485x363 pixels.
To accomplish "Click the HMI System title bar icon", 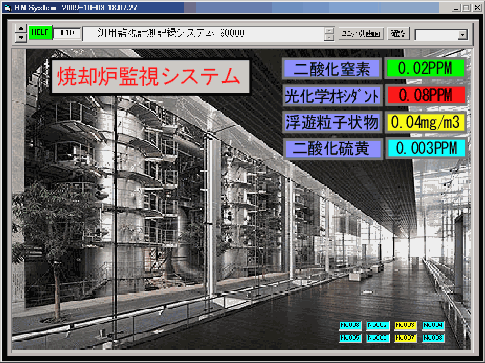I will tap(7, 8).
